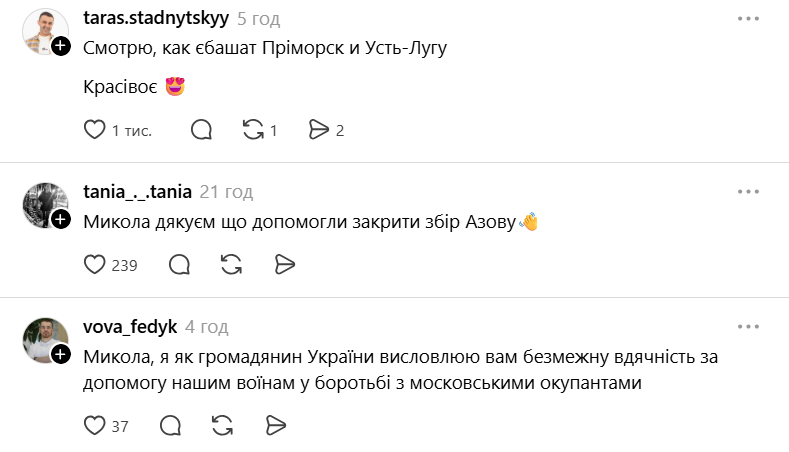The width and height of the screenshot is (789, 452).
Task: Repost taras.stadnytskyy's post
Action: (253, 130)
